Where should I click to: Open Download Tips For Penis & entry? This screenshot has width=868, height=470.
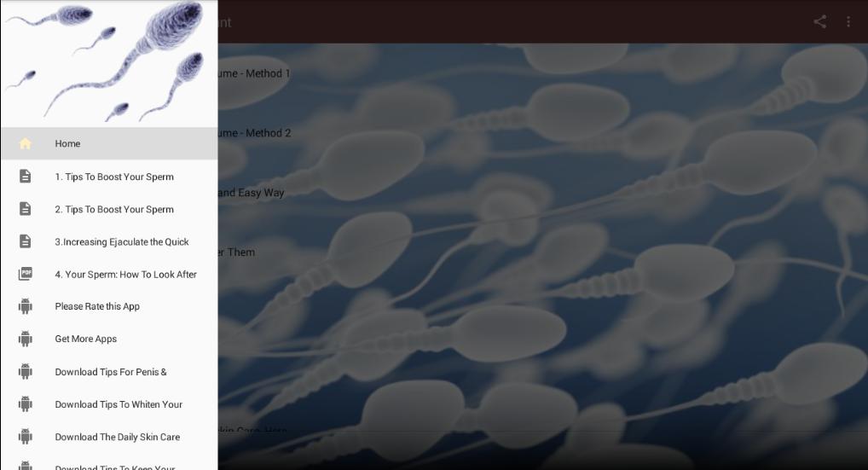(x=110, y=372)
